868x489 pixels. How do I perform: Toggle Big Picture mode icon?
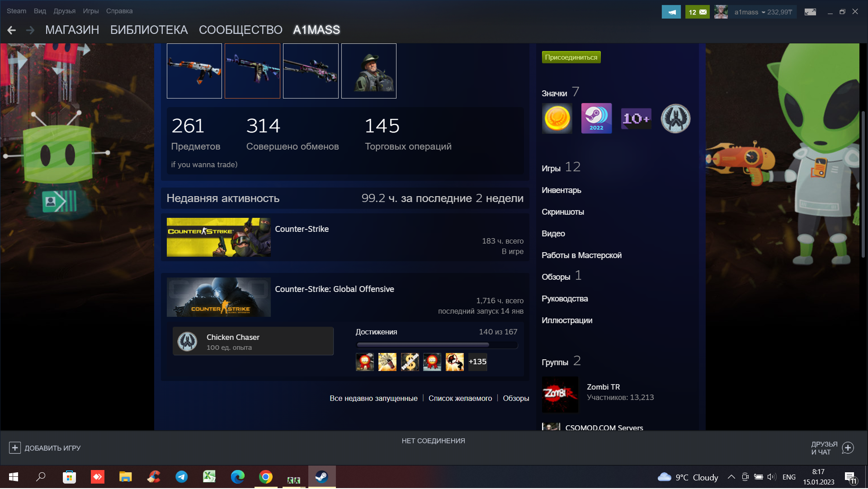click(810, 12)
